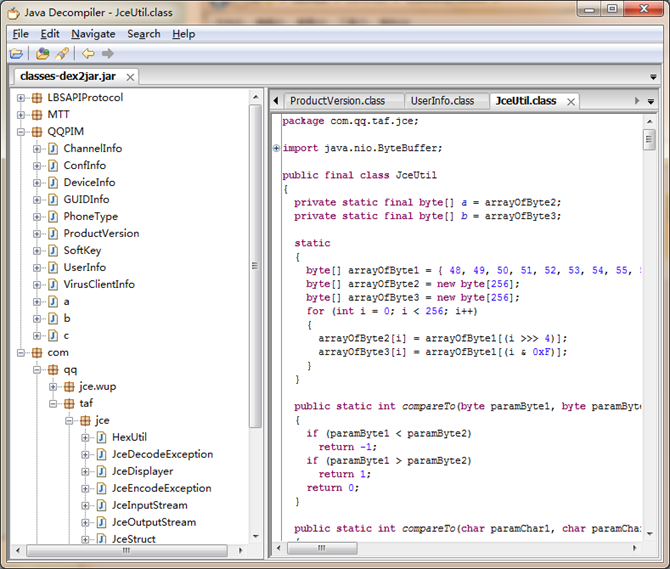
Task: Expand the jce.wup package node
Action: click(x=53, y=387)
